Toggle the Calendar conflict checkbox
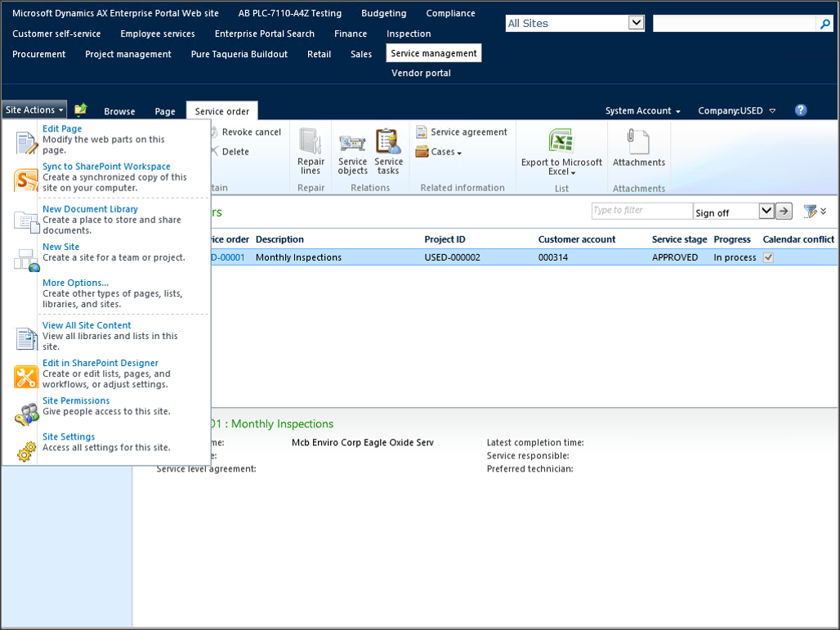Screen dimensions: 840x630 coord(768,257)
